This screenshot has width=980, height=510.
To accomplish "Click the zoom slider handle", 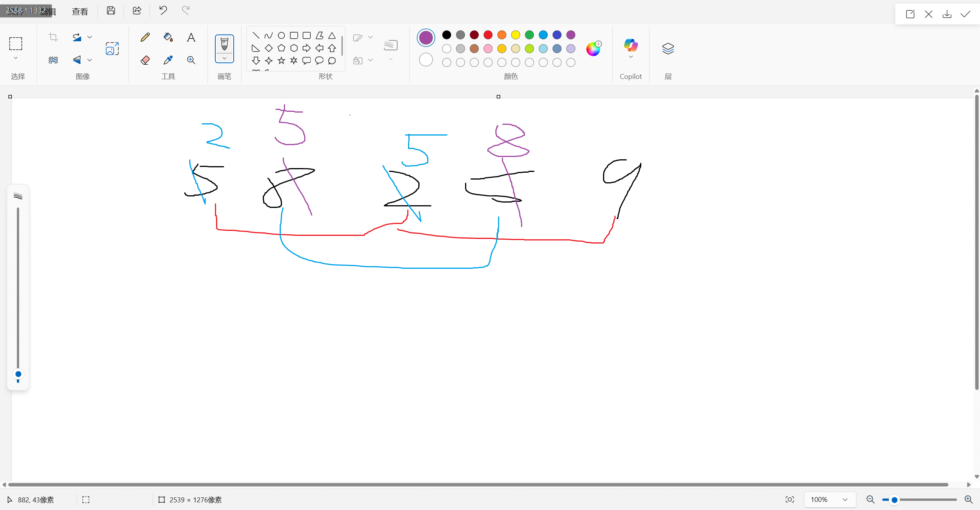I will click(894, 500).
